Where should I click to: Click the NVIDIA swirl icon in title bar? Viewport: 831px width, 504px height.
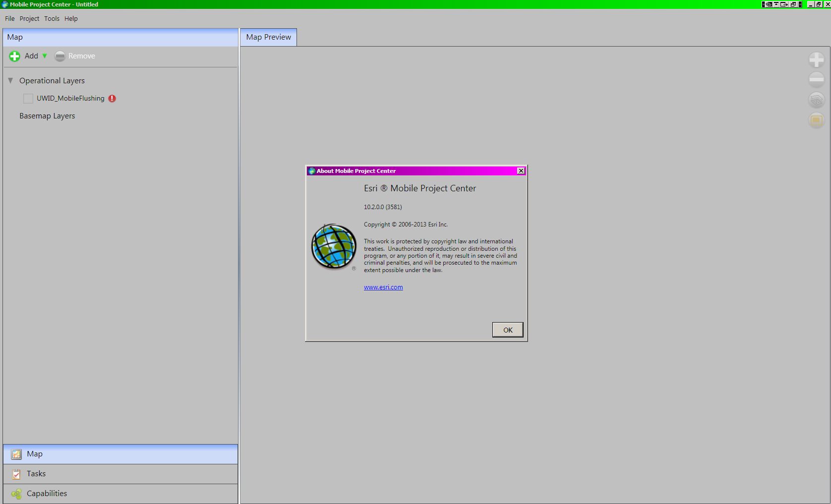coord(769,4)
